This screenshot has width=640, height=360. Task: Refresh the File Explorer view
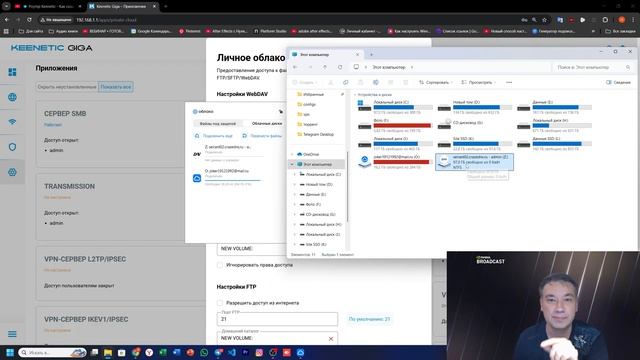coord(340,67)
